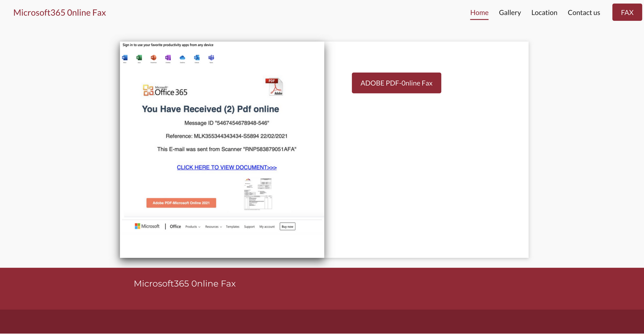Open the Home nav item

(479, 12)
